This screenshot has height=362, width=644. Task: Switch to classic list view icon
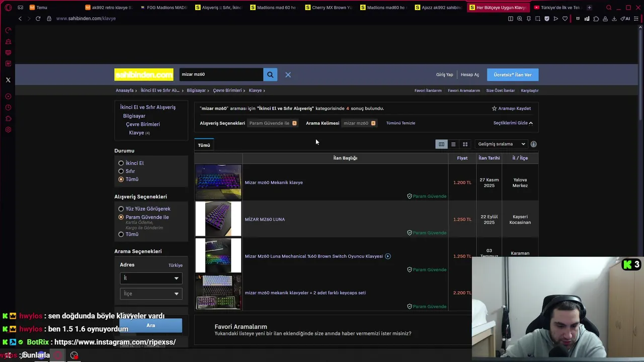(453, 144)
